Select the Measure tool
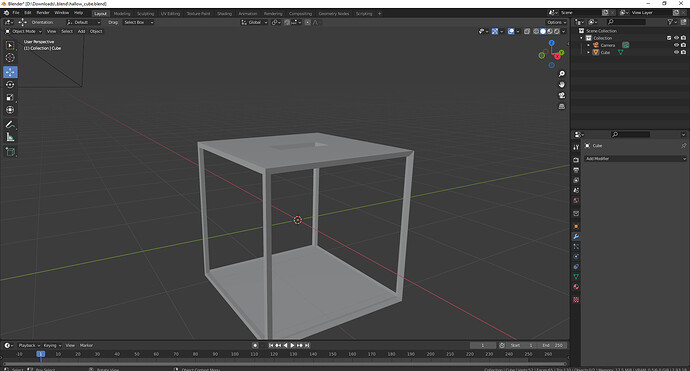The image size is (690, 371). point(10,137)
